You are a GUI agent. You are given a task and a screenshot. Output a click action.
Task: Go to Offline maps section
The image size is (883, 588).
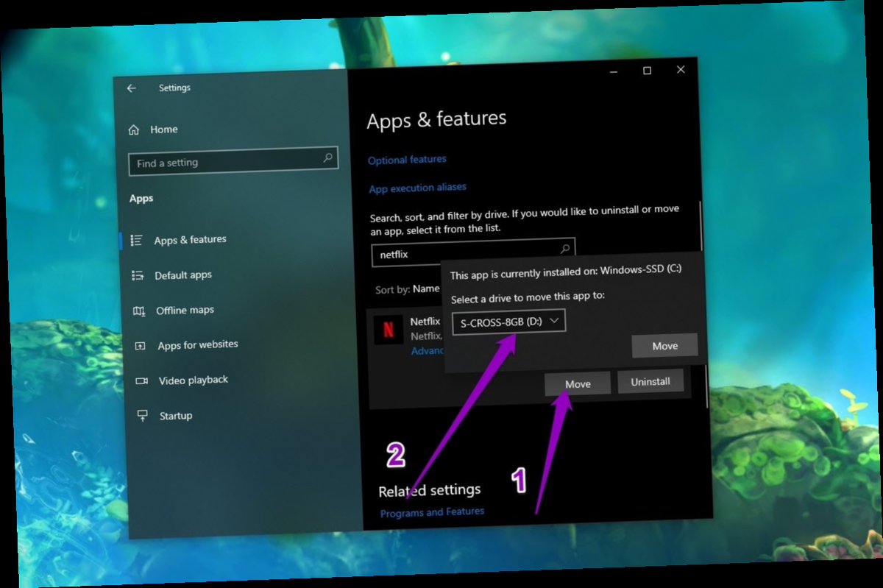tap(185, 310)
